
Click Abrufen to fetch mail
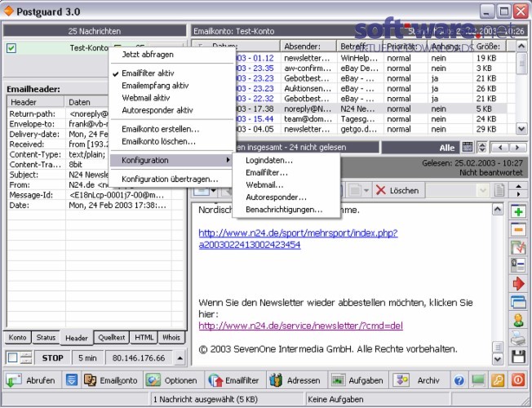point(32,380)
